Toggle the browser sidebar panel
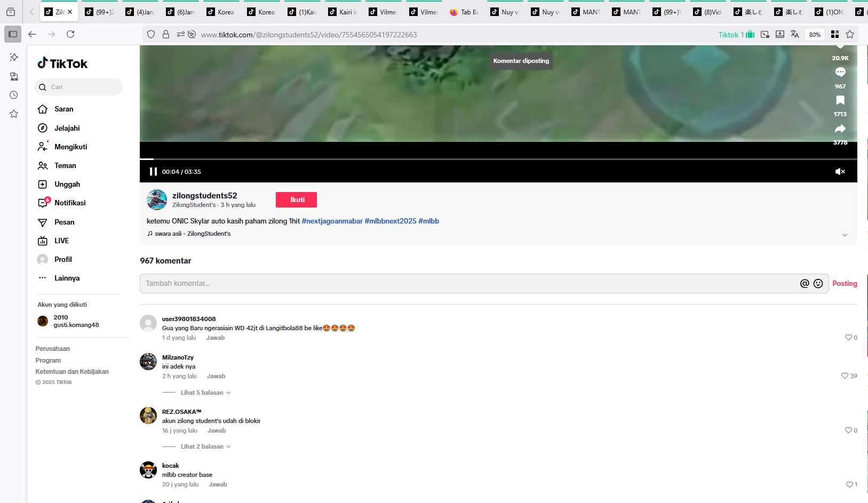 (13, 34)
